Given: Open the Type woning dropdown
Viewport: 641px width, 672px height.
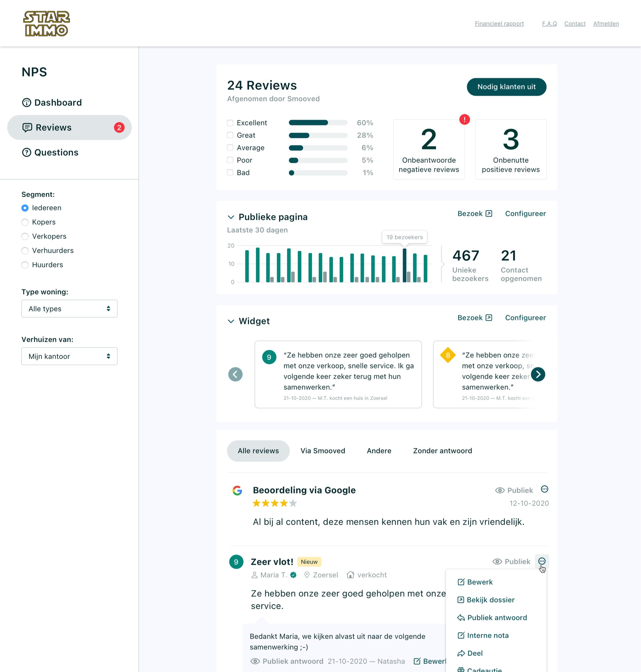Looking at the screenshot, I should click(69, 309).
